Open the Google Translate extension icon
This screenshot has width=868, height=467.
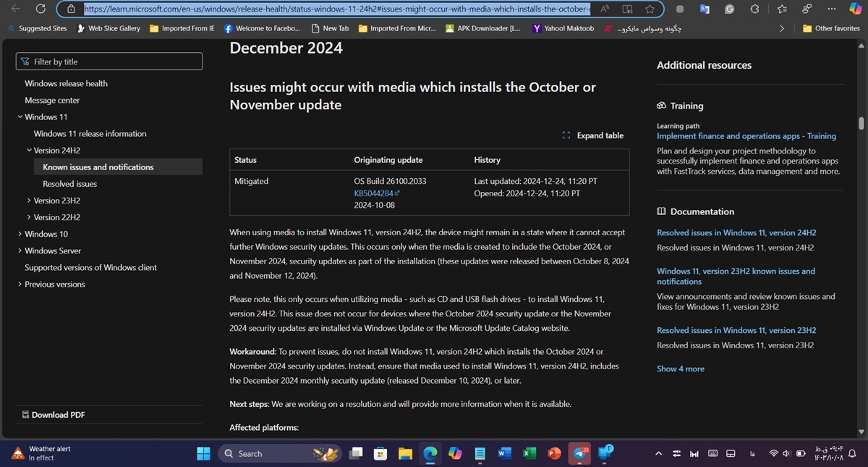pyautogui.click(x=704, y=9)
